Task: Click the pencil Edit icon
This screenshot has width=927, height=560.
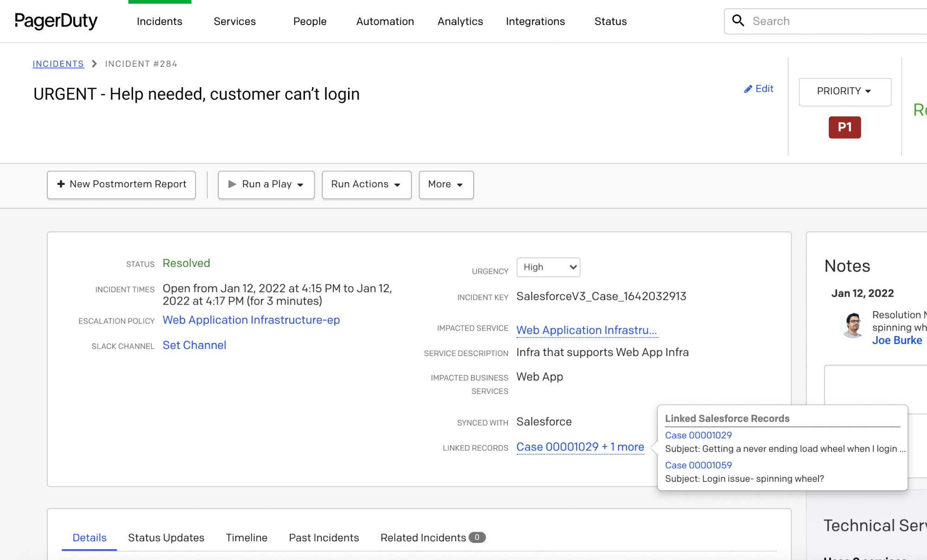Action: (x=748, y=89)
